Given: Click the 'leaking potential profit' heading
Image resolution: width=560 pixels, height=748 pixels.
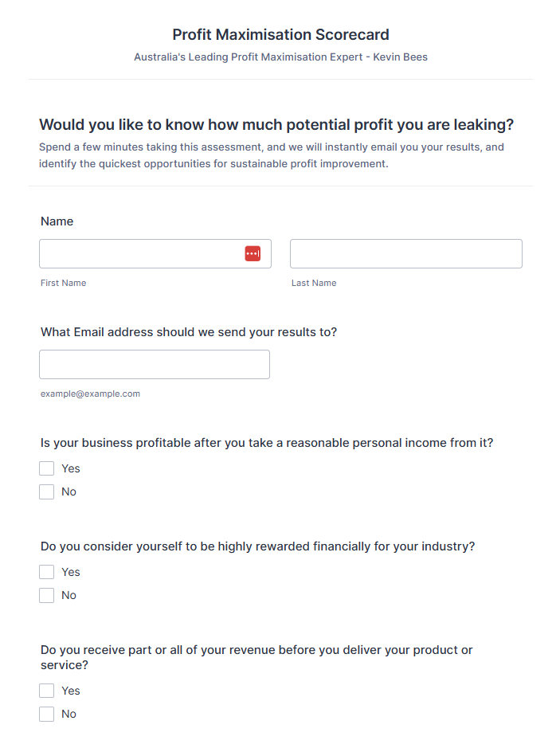Looking at the screenshot, I should [276, 125].
